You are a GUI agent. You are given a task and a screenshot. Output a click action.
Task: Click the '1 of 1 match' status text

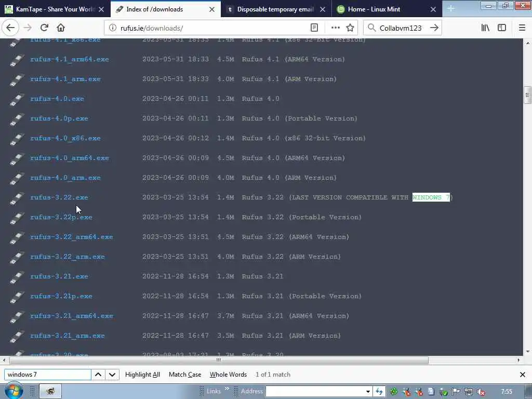point(273,375)
